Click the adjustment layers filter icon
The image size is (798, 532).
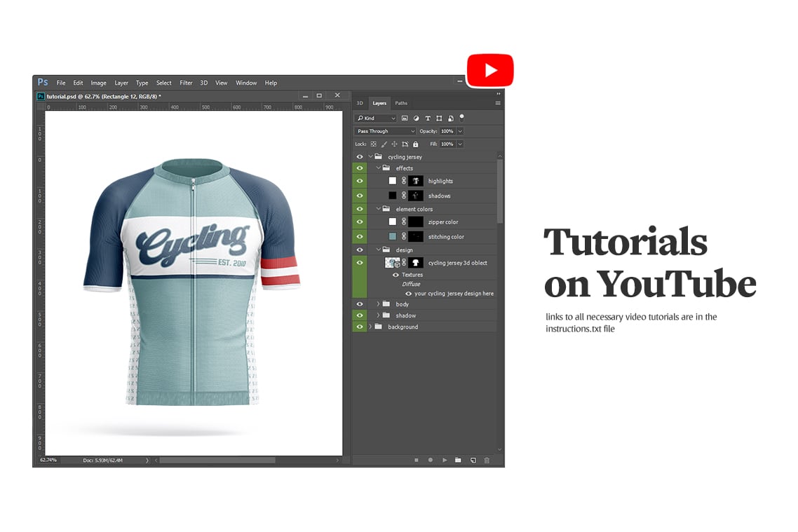(417, 118)
